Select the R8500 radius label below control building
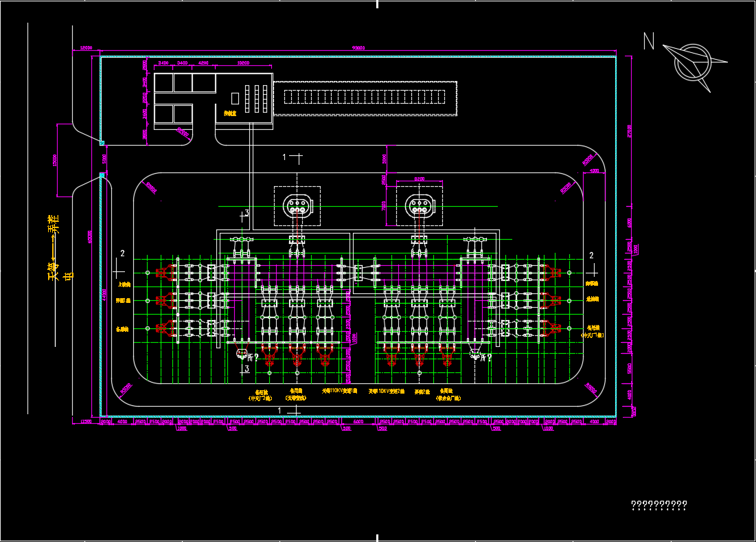The image size is (756, 542). [183, 132]
